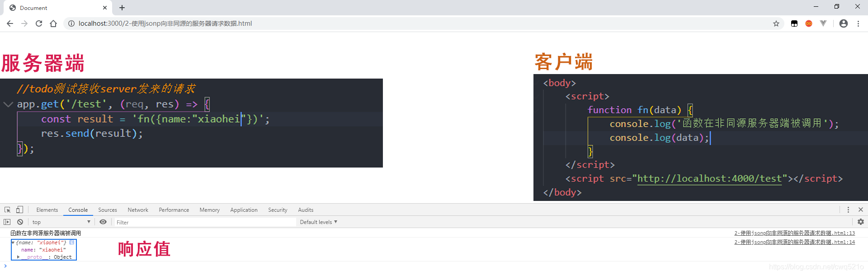Go back to the previous page
The width and height of the screenshot is (868, 275).
point(10,23)
